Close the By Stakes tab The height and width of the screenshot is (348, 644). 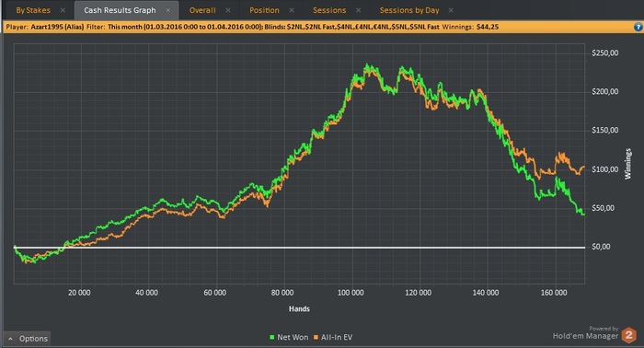[63, 10]
